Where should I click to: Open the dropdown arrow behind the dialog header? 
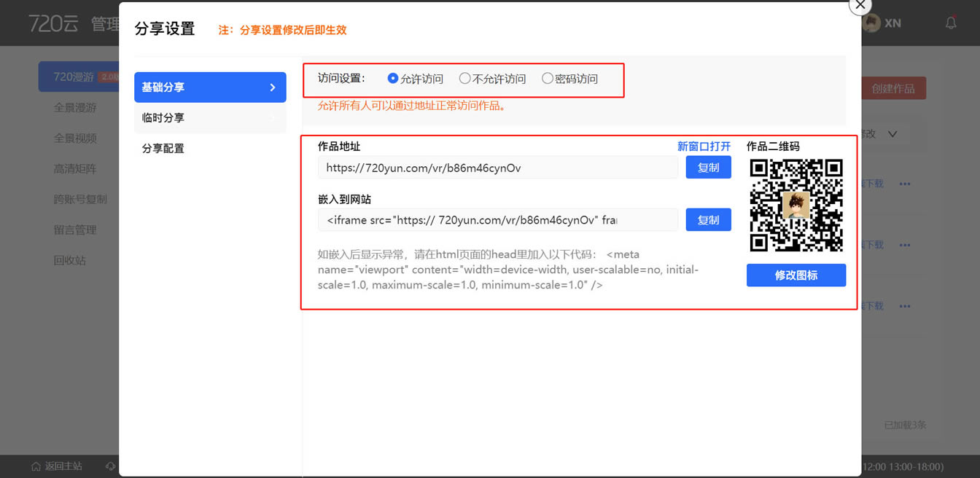click(x=892, y=134)
